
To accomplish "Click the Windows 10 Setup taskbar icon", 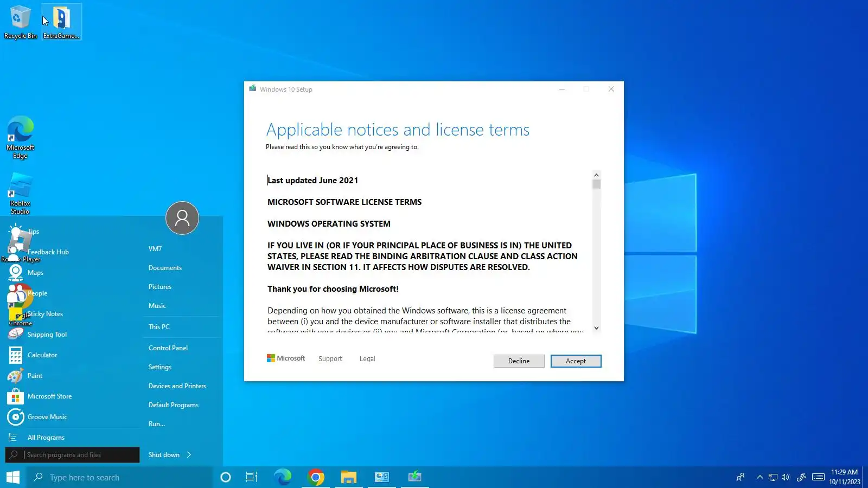I will (x=415, y=477).
